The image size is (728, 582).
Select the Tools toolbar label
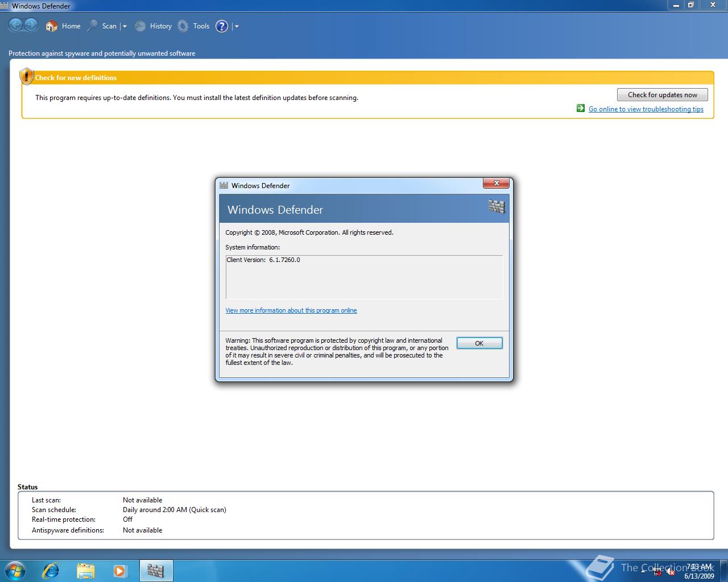(x=201, y=26)
